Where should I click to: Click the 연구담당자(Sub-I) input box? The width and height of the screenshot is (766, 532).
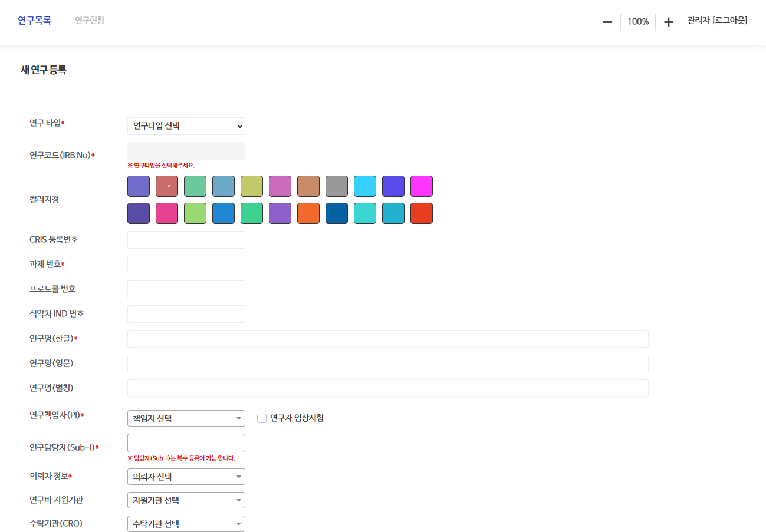click(186, 443)
